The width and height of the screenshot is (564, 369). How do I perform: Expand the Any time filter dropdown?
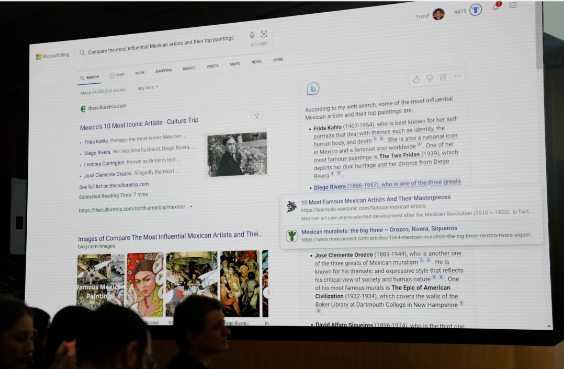point(147,87)
